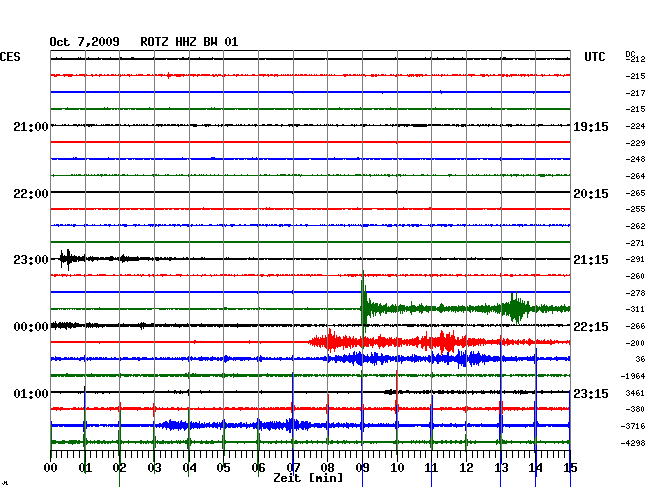
Task: Click the DC offset value '-3716'
Action: [x=633, y=426]
